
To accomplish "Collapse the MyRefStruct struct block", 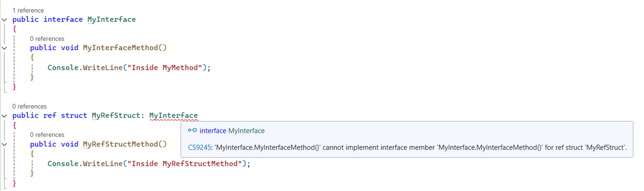I will click(4, 116).
